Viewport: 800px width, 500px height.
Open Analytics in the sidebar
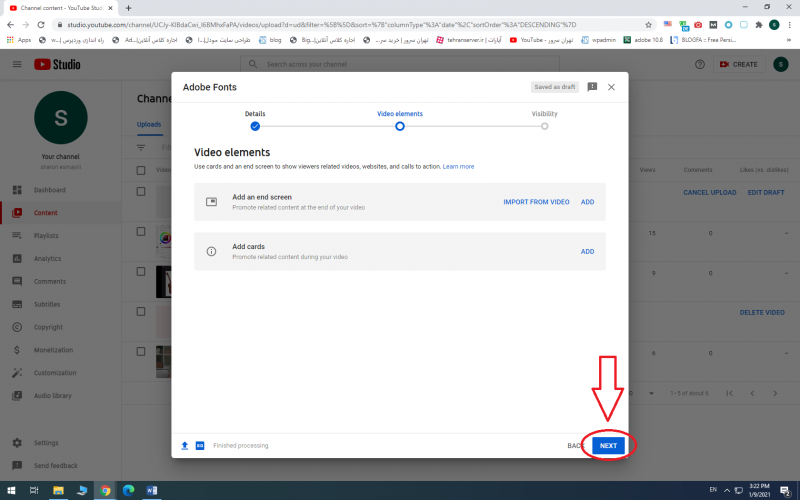click(x=48, y=259)
